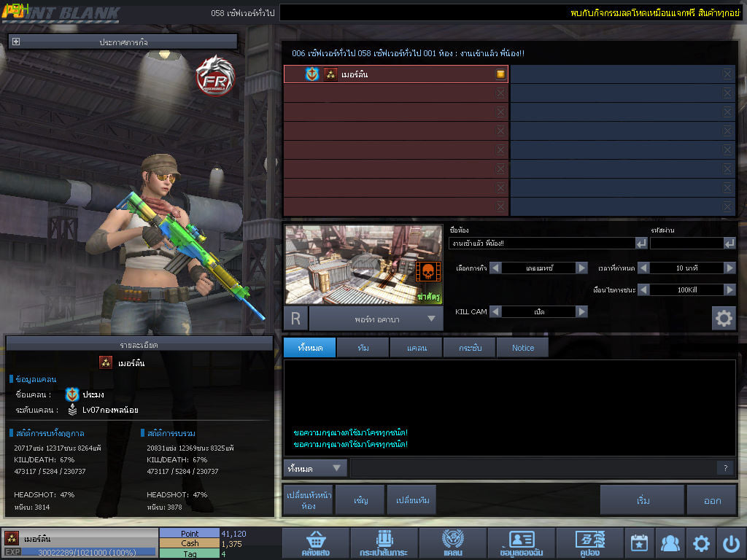Click the blue Point label
747x560 pixels.
[x=190, y=533]
